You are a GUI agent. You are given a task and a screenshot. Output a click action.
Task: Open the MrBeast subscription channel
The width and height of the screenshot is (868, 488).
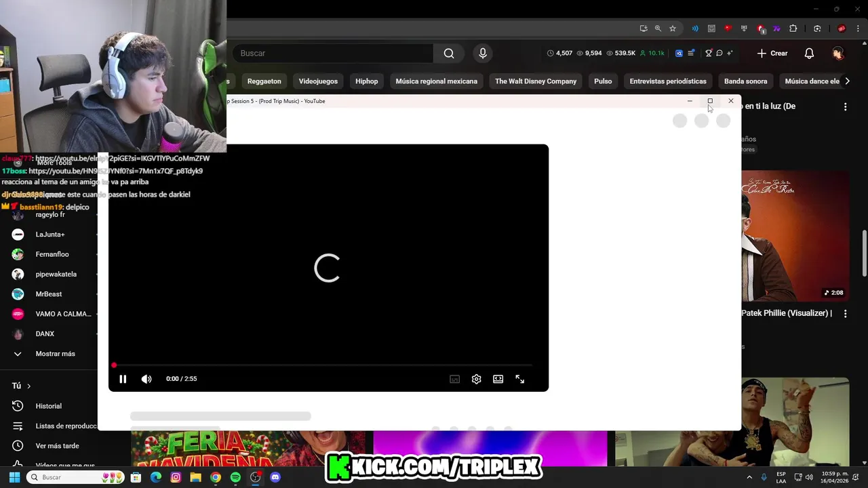click(x=49, y=294)
